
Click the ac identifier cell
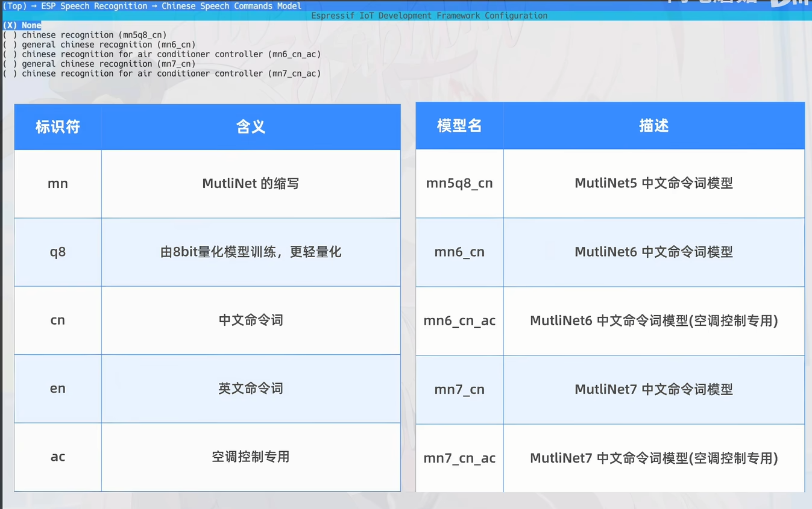[x=58, y=457]
